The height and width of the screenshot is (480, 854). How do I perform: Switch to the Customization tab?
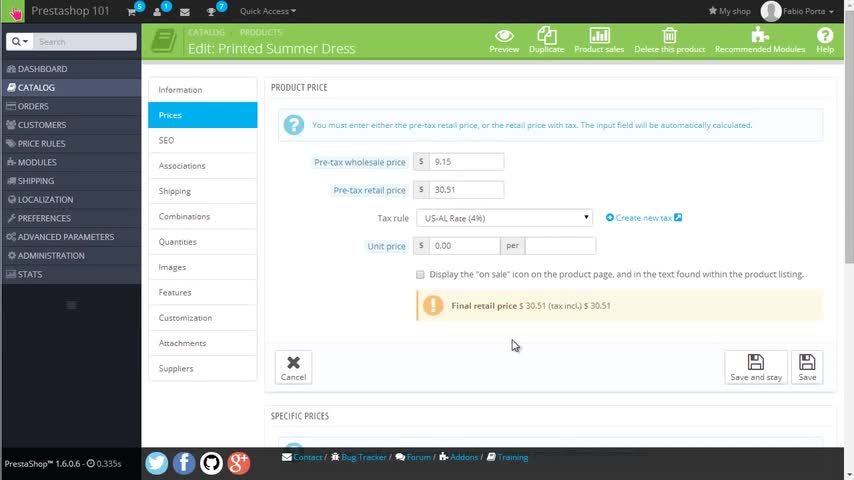(203, 318)
